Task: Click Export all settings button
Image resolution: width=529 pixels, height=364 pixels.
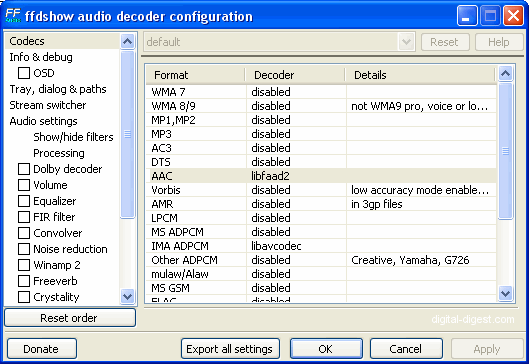Action: click(x=230, y=349)
